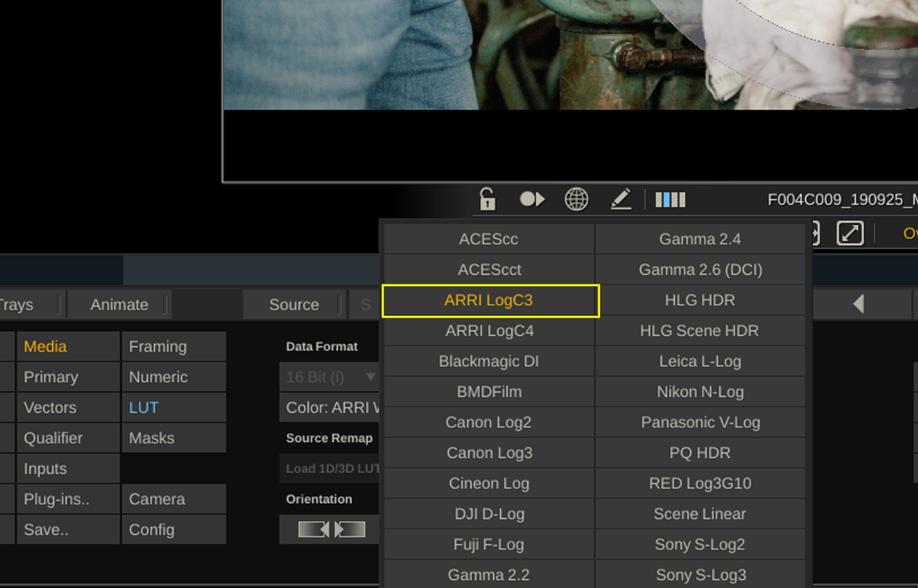Pick Panasonic V-Log from the list

700,423
